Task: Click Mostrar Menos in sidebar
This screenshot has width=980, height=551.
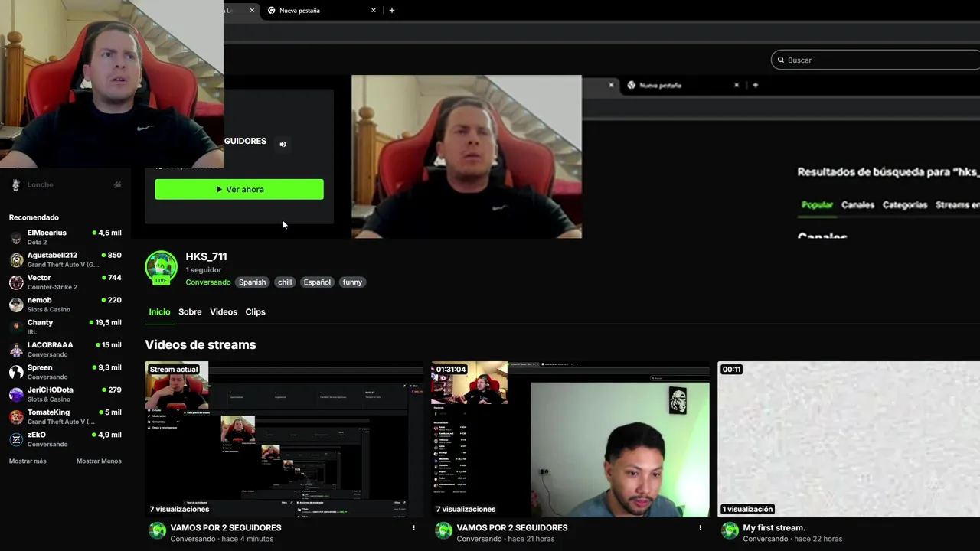Action: coord(99,461)
